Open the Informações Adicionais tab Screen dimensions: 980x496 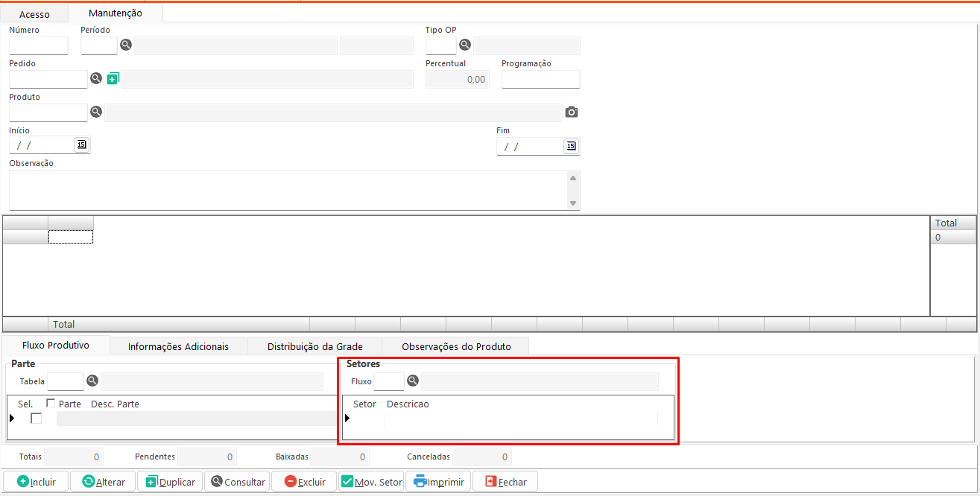pyautogui.click(x=178, y=346)
